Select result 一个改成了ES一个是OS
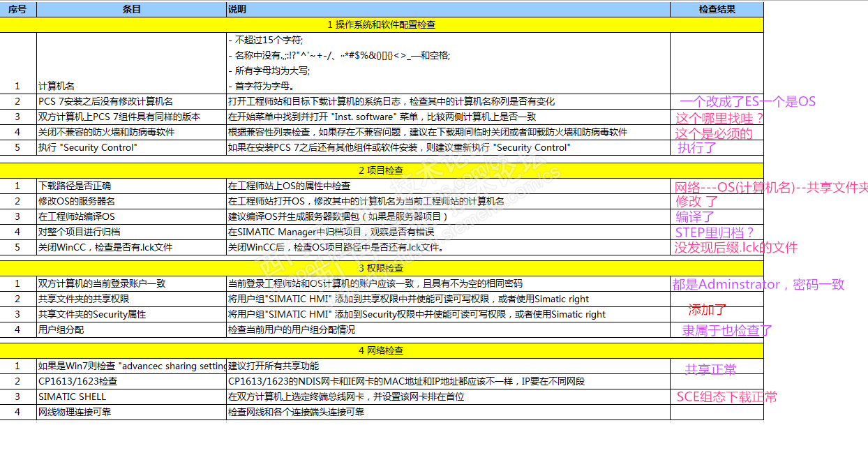Image resolution: width=868 pixels, height=453 pixels. point(747,102)
